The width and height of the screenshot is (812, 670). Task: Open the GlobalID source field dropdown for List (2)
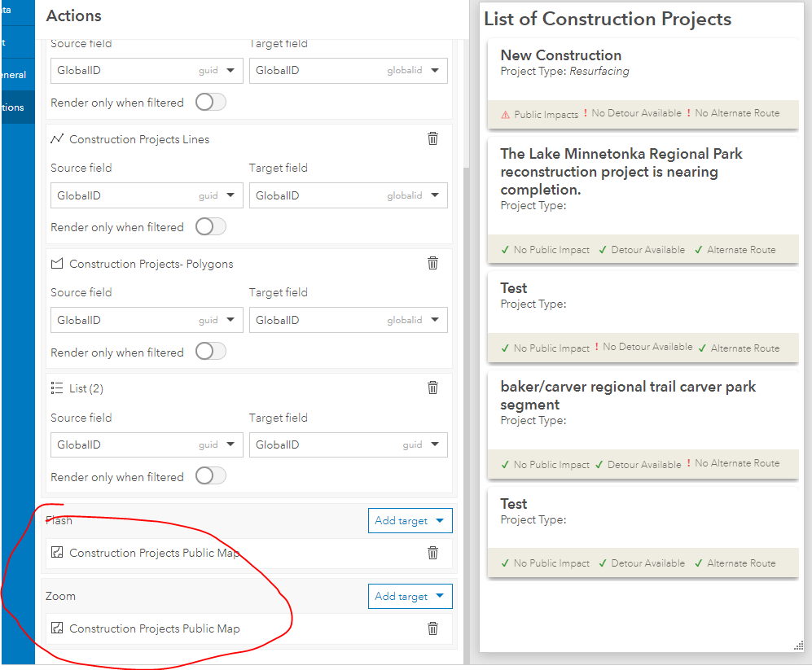point(230,444)
